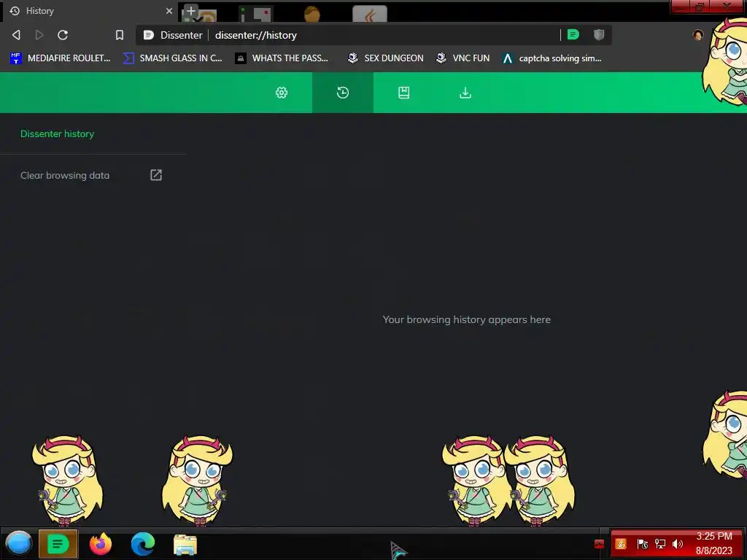
Task: Select the History clock tab in green bar
Action: [343, 93]
